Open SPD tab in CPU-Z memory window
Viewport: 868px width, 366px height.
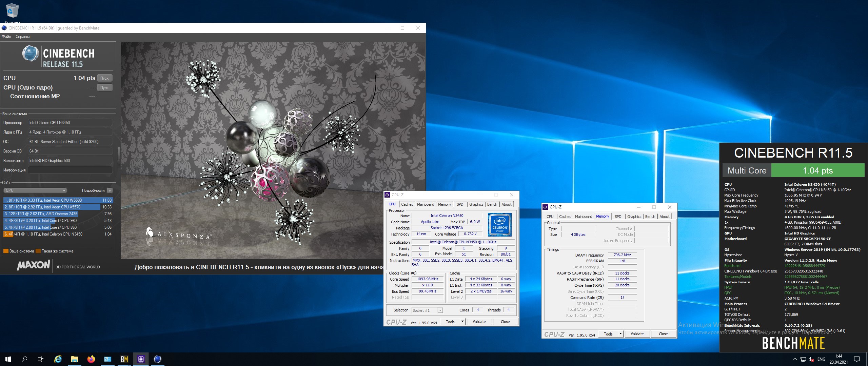point(618,217)
